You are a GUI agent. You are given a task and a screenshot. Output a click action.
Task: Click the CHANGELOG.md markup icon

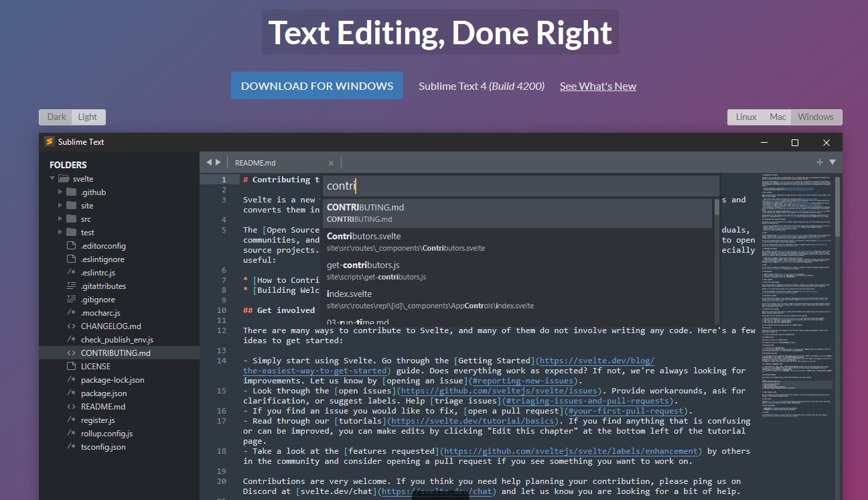(72, 326)
